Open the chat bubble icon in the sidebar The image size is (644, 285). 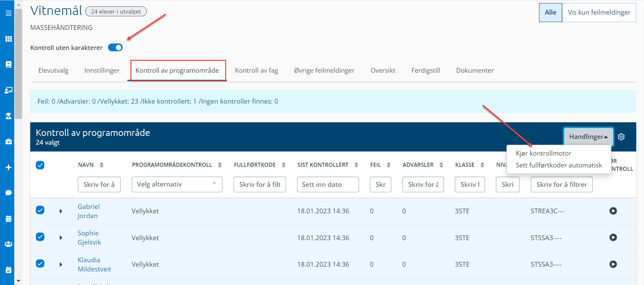[8, 193]
